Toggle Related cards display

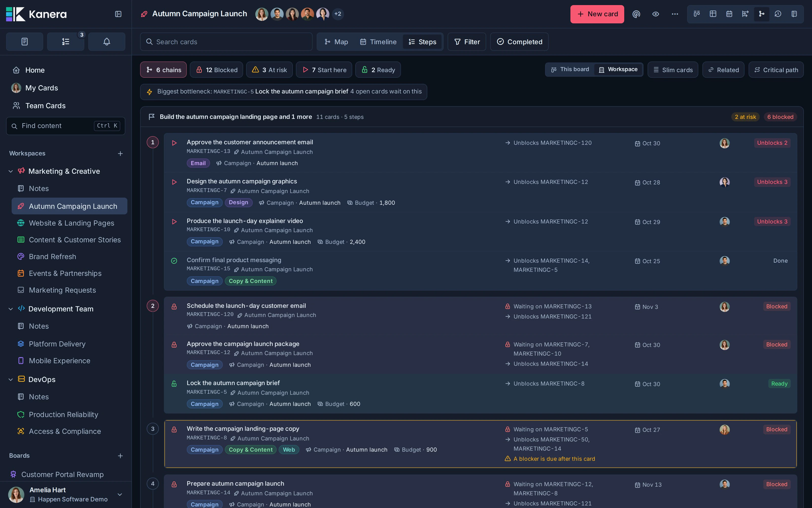(723, 70)
